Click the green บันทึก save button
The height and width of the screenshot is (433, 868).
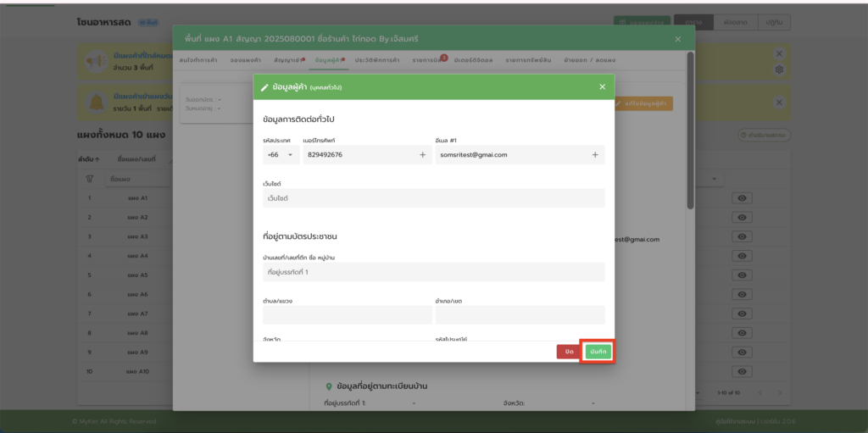(x=598, y=353)
